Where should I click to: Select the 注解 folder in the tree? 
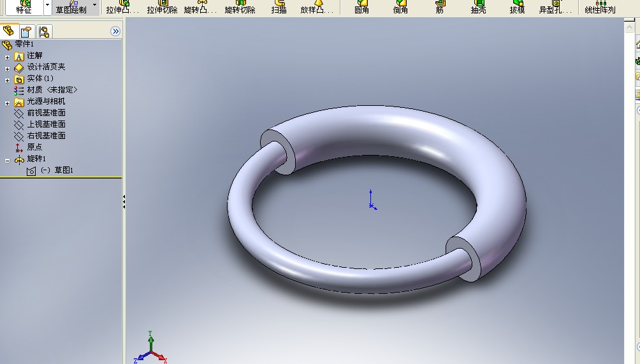coord(28,56)
